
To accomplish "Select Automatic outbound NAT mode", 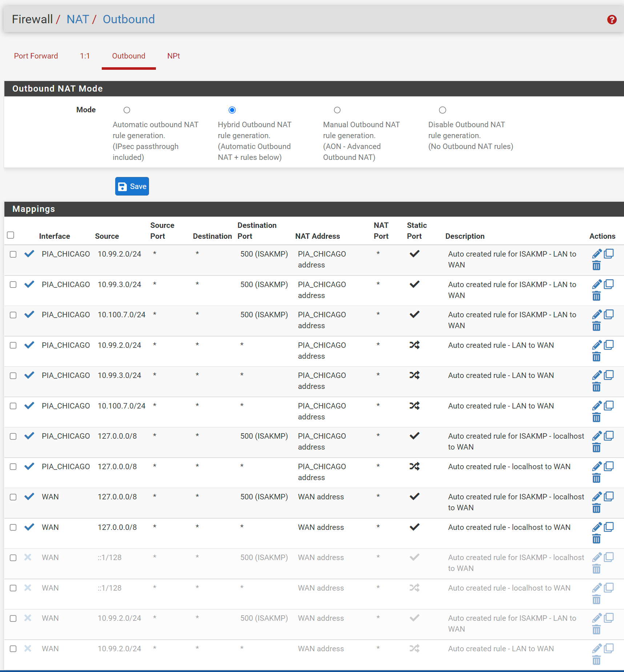I will pos(127,110).
